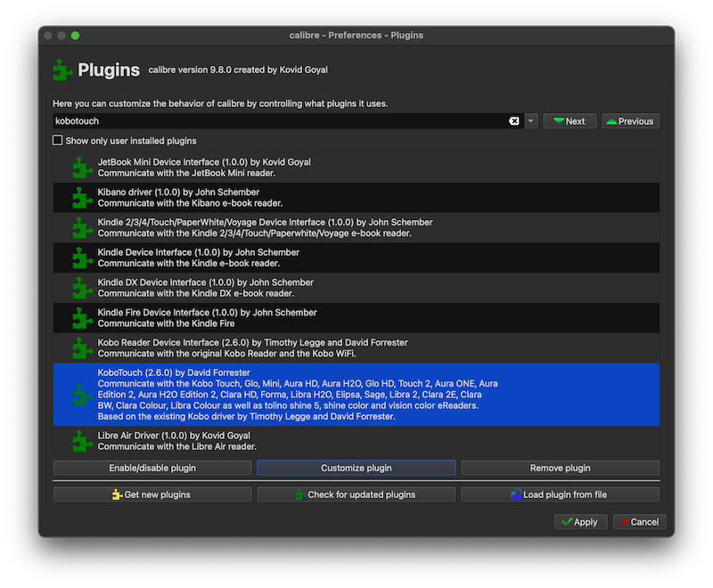Enable Show only user installed plugins
This screenshot has width=713, height=588.
(x=57, y=141)
